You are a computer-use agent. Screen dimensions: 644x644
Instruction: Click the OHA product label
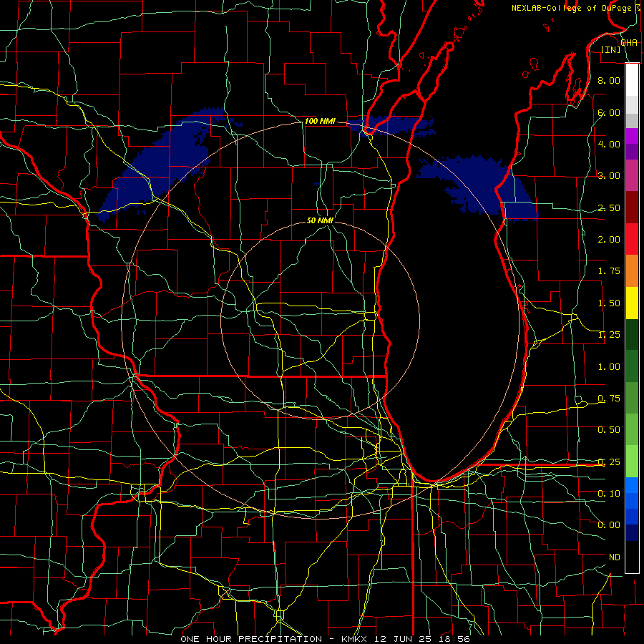[x=629, y=43]
